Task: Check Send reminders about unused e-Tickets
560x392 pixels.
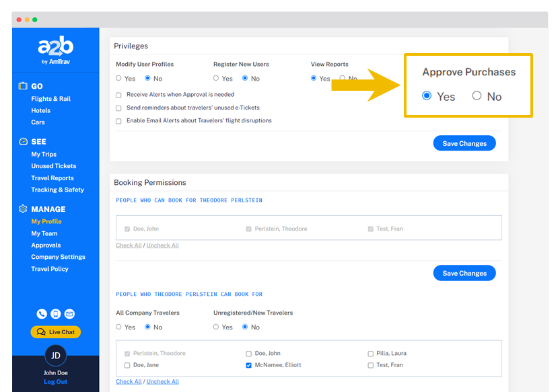Action: tap(119, 108)
